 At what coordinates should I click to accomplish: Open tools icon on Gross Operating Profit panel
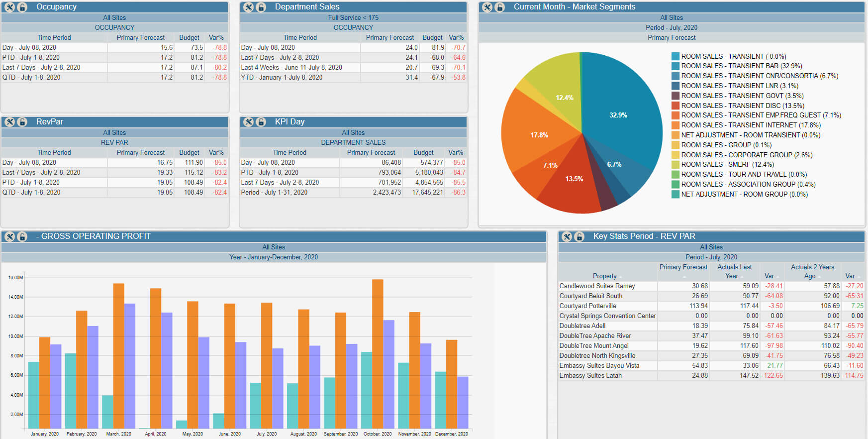tap(9, 236)
